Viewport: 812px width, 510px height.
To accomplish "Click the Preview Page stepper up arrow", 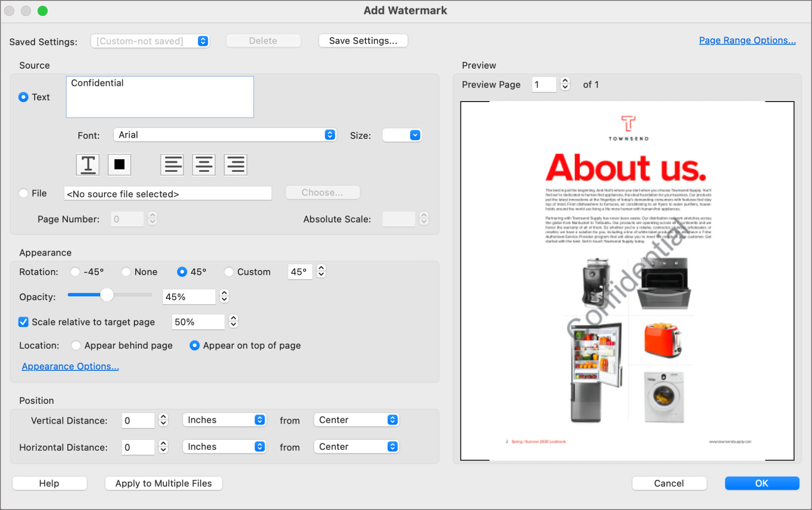I will (x=565, y=81).
